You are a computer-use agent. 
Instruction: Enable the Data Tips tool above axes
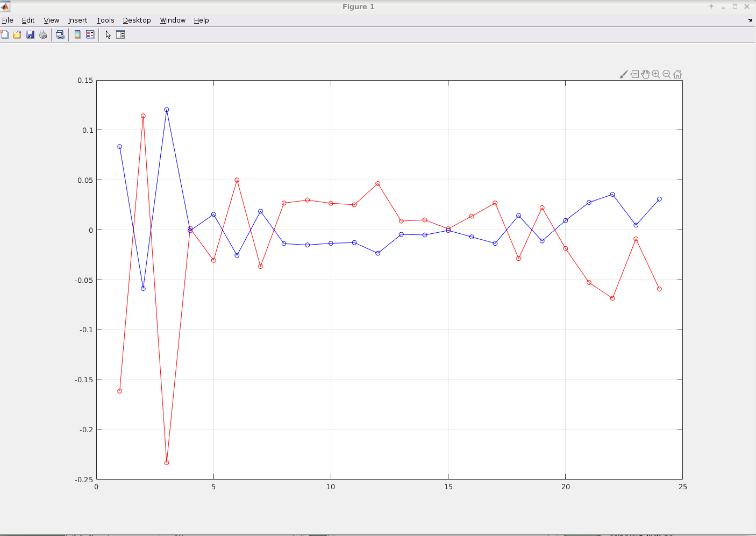coord(634,74)
